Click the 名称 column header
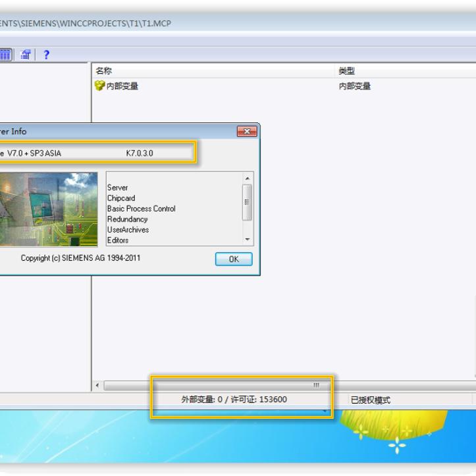The image size is (476, 476). pos(104,70)
